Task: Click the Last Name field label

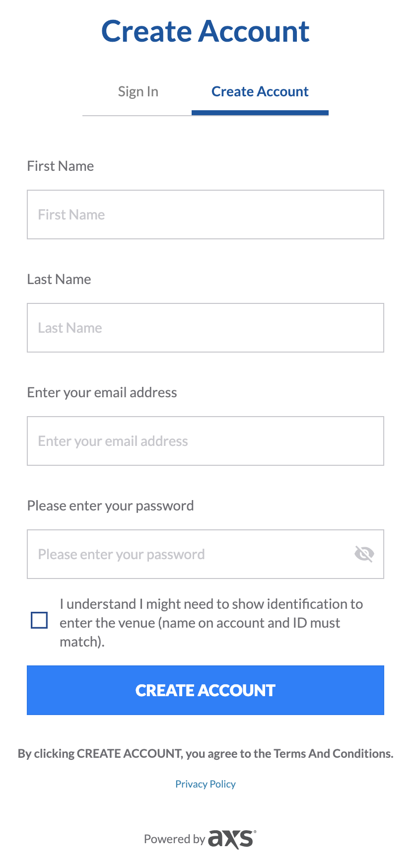Action: coord(59,279)
